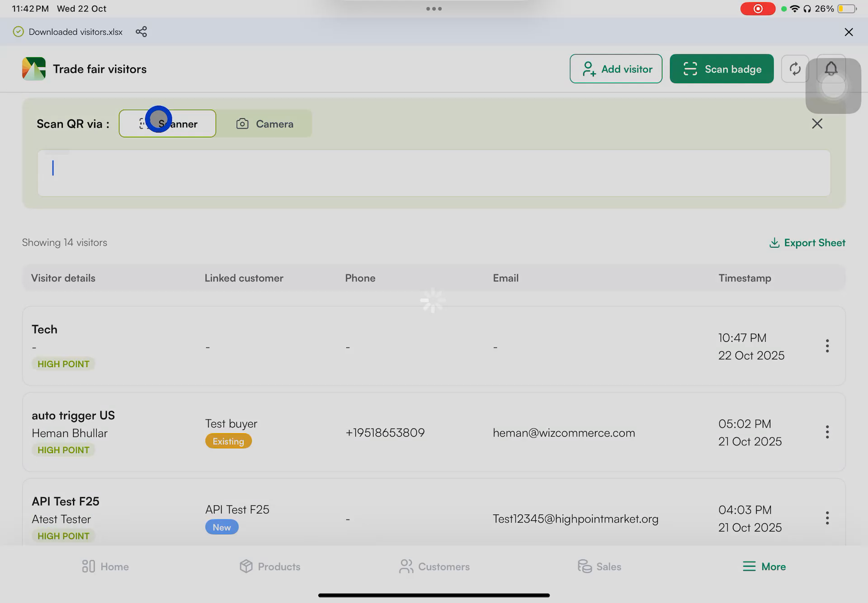Click the Export Sheet link
868x603 pixels.
[x=814, y=243]
